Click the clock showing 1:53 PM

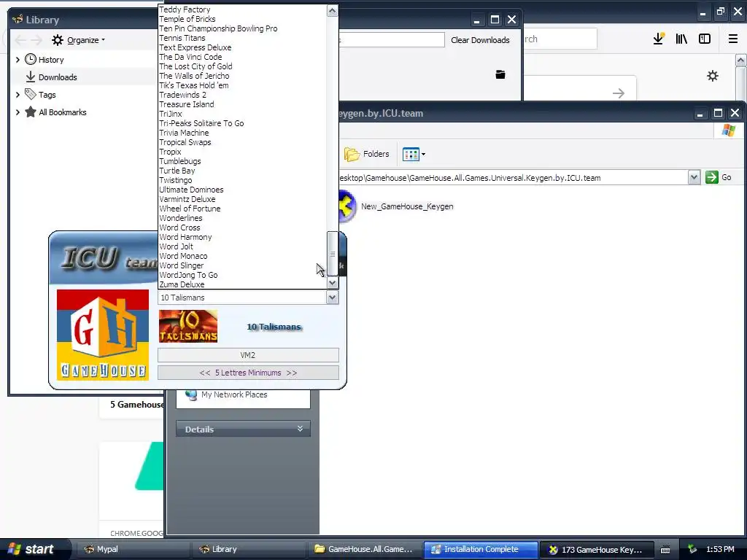720,549
